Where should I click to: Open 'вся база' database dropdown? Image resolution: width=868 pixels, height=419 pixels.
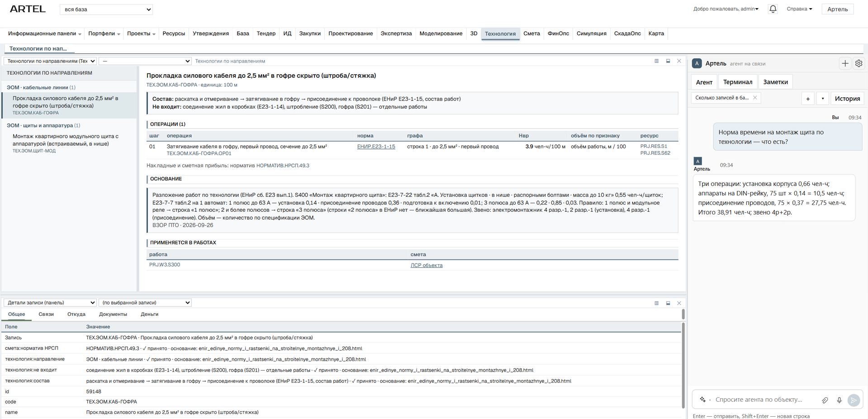pos(106,10)
